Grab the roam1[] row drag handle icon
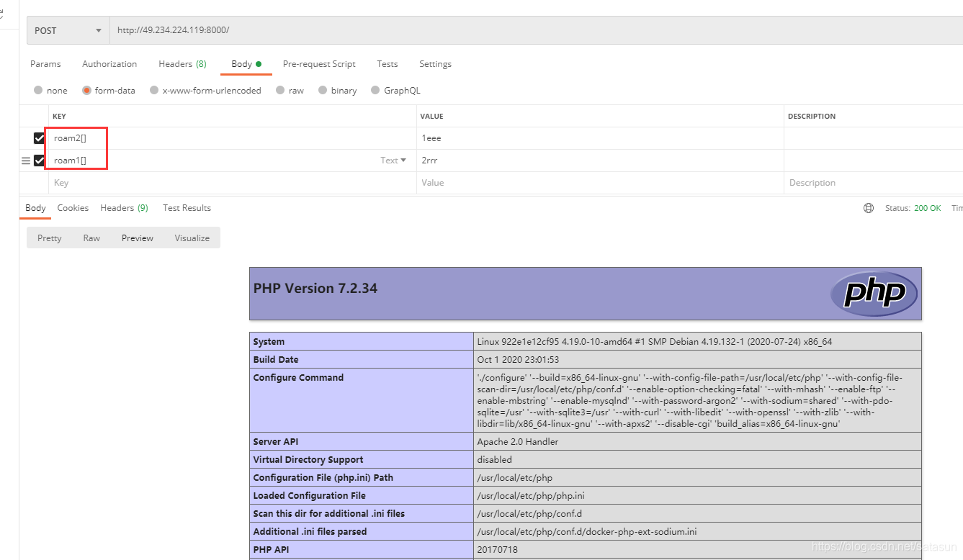The width and height of the screenshot is (963, 560). click(x=26, y=161)
